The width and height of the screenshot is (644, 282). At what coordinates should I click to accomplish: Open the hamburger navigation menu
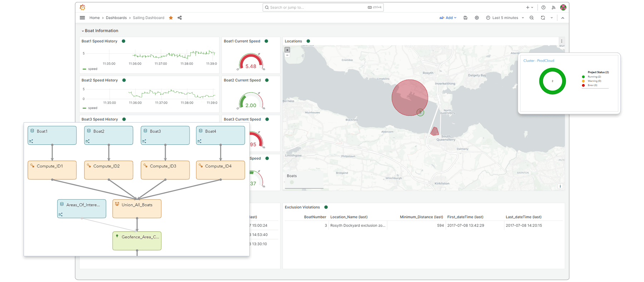(82, 18)
